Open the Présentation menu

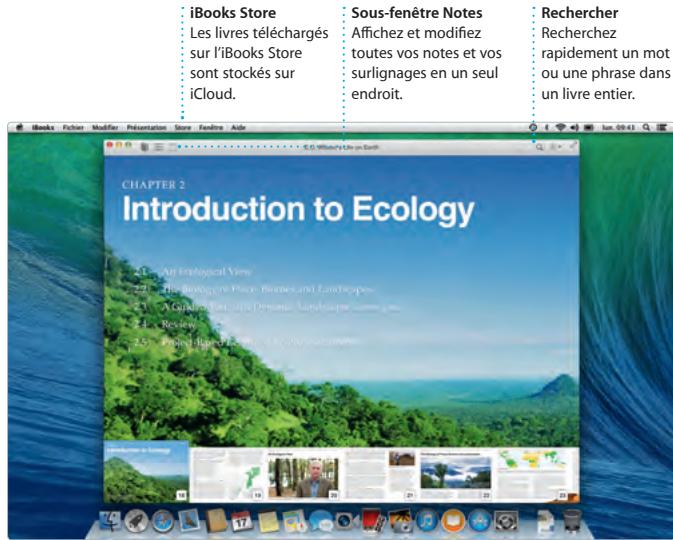point(146,127)
